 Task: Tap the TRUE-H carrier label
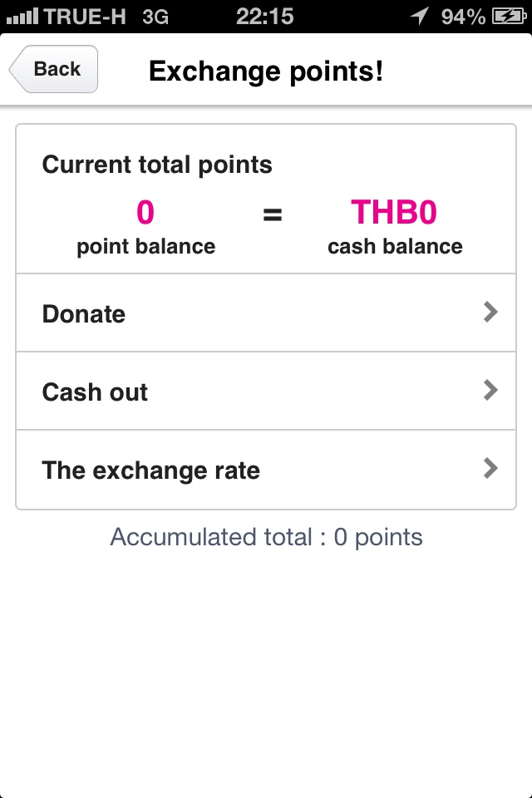[85, 17]
